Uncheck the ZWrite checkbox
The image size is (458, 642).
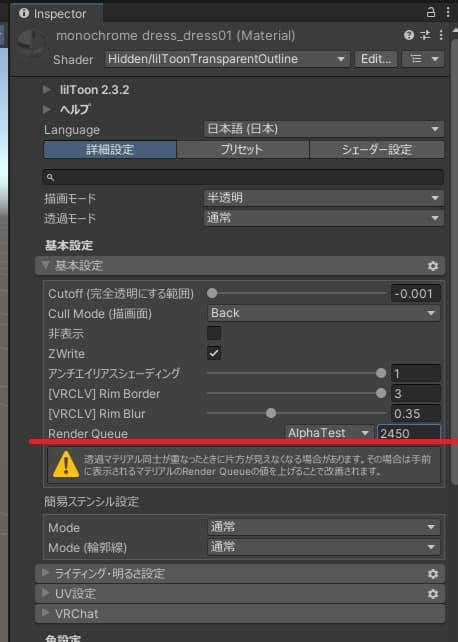pyautogui.click(x=214, y=353)
